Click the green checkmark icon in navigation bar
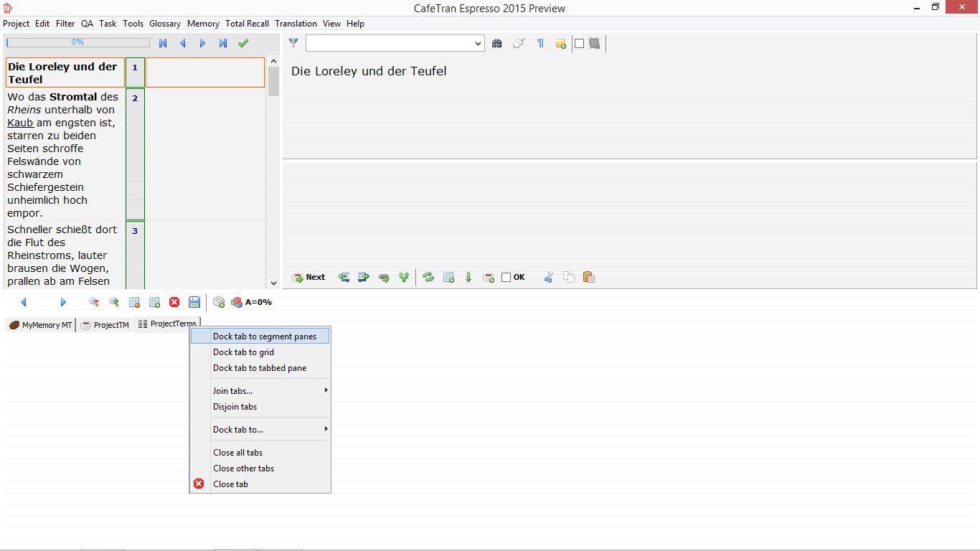The image size is (980, 551). click(x=243, y=43)
